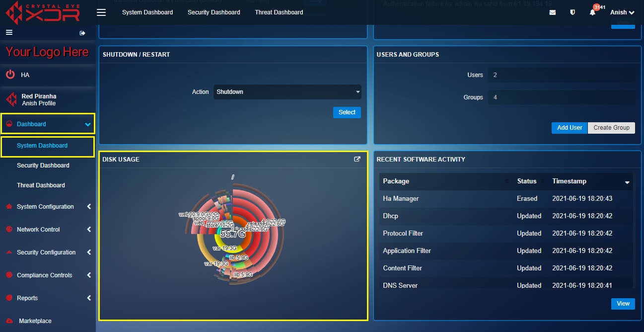Viewport: 644px width, 332px height.
Task: Expand the Compliance Controls chevron
Action: (x=89, y=275)
